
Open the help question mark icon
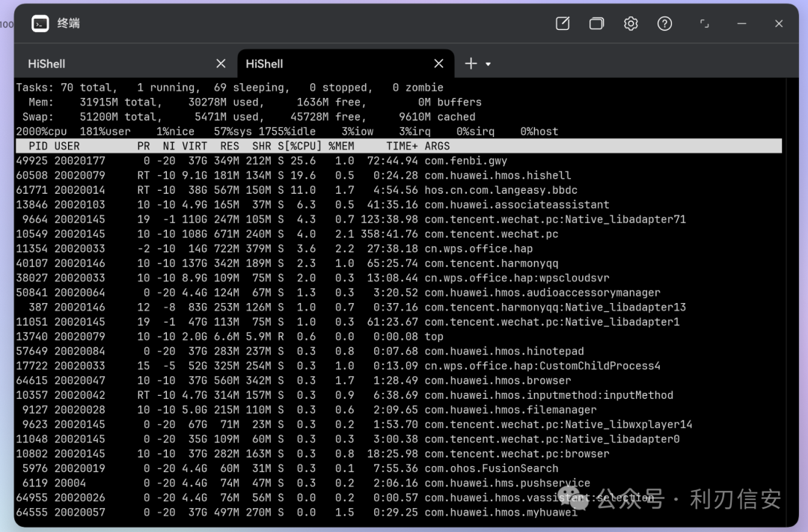665,23
